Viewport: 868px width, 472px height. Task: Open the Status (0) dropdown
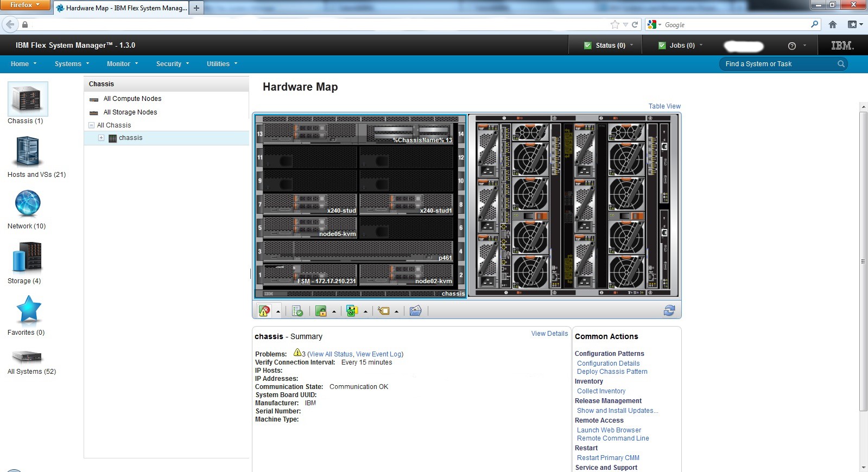point(609,46)
